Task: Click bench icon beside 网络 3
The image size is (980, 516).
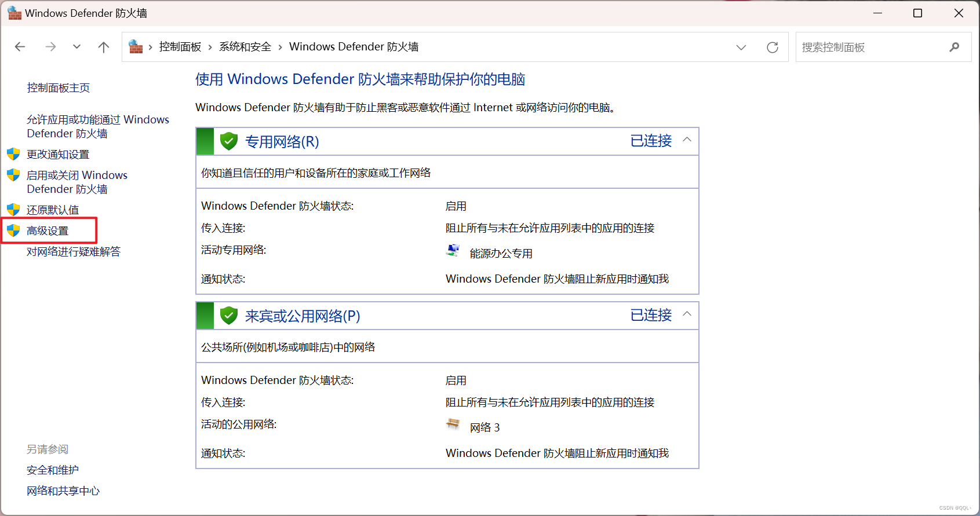Action: (453, 424)
